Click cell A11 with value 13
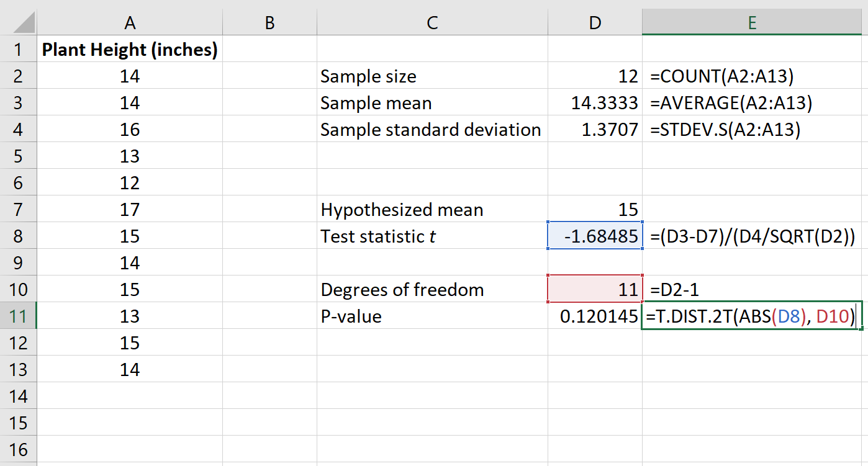This screenshot has width=868, height=466. point(130,316)
